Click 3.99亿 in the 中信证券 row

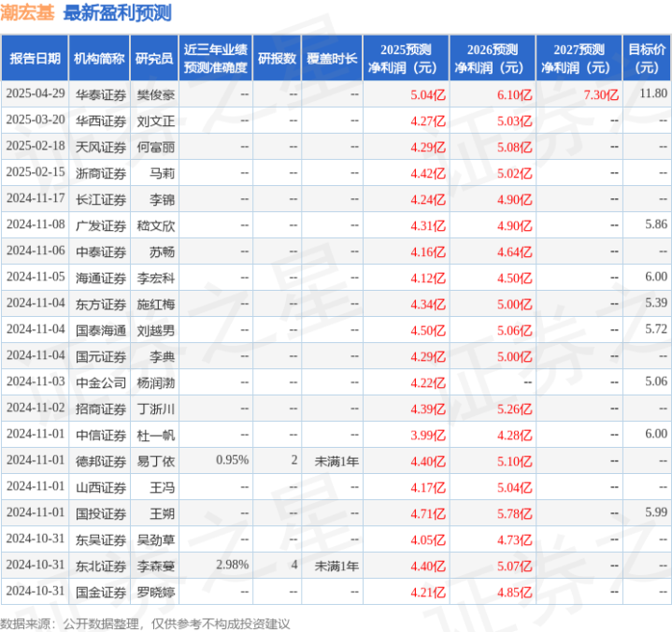pos(428,435)
